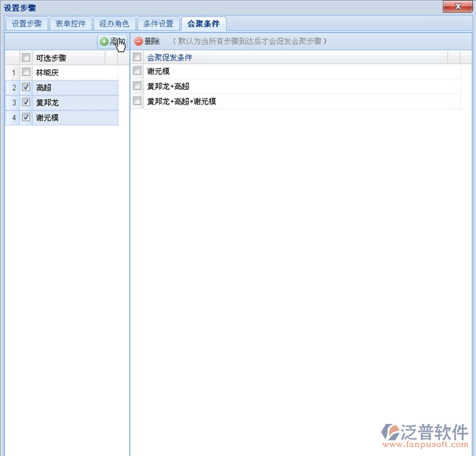Viewport: 476px width, 456px height.
Task: Tick the 黄邦龙+高超+谢元模 condition checkbox
Action: point(137,102)
